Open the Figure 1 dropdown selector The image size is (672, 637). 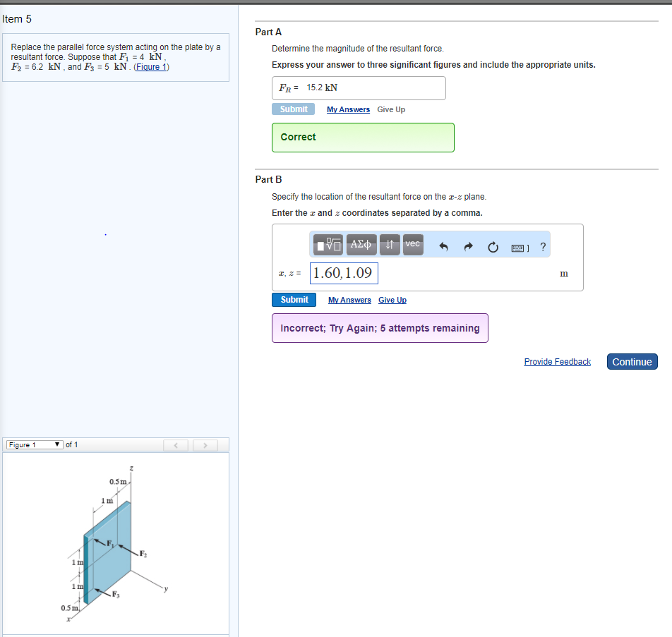(x=33, y=444)
